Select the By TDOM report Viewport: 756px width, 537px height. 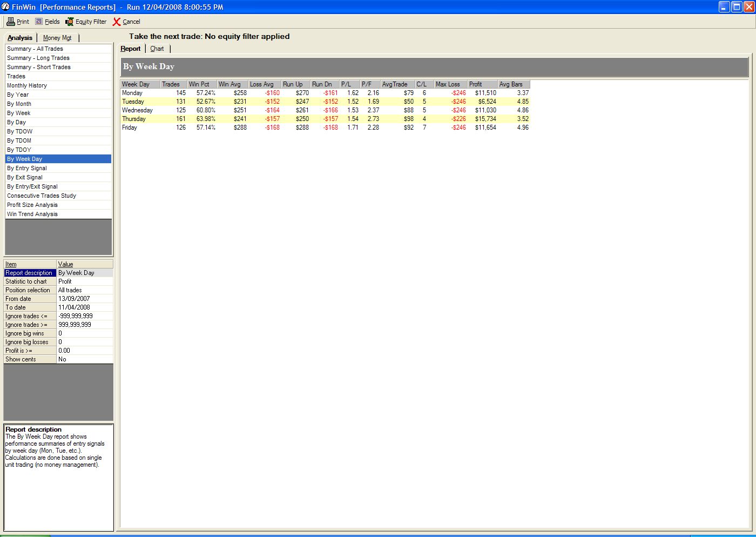click(58, 140)
